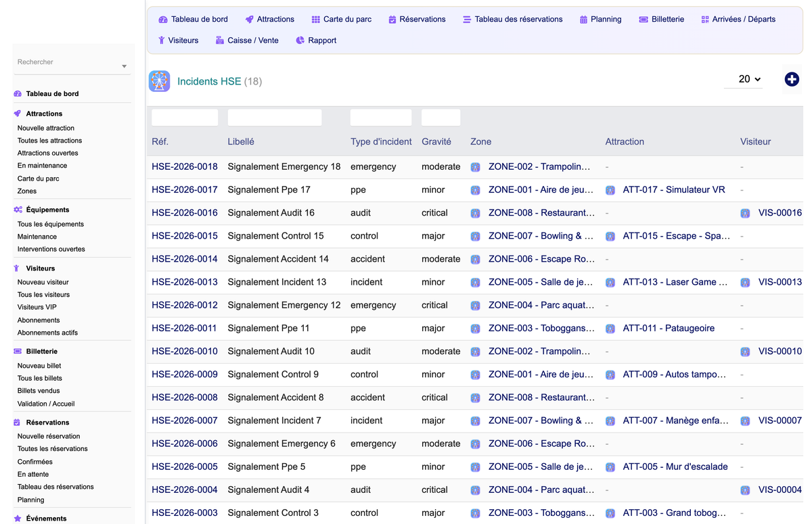Viewport: 812px width, 524px height.
Task: Open Zones in sidebar
Action: [x=27, y=191]
